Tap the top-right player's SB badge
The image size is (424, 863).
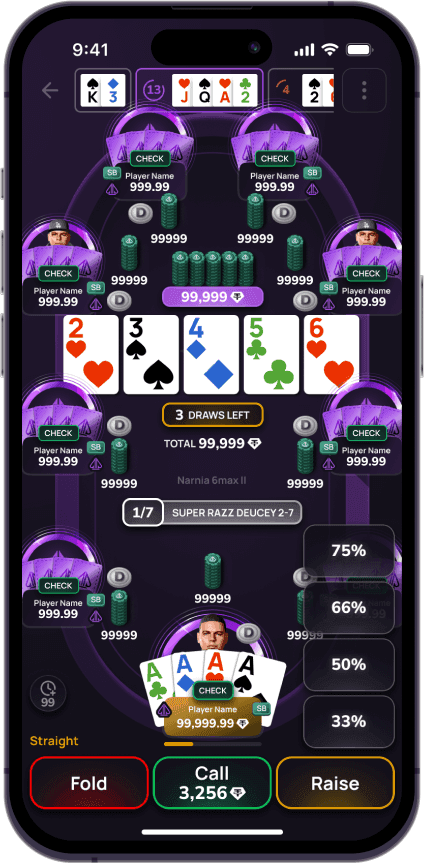[312, 172]
